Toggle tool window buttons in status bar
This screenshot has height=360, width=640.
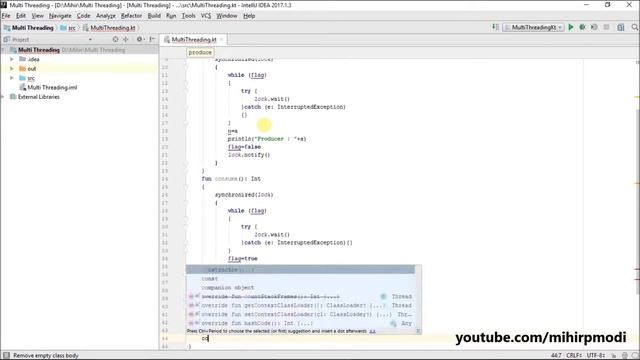tap(6, 356)
